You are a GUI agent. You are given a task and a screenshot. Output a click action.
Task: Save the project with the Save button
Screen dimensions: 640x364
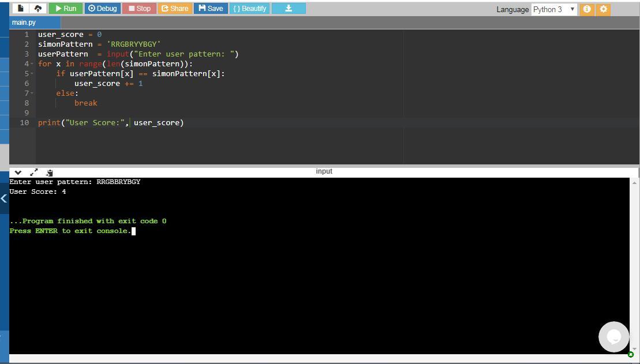211,8
